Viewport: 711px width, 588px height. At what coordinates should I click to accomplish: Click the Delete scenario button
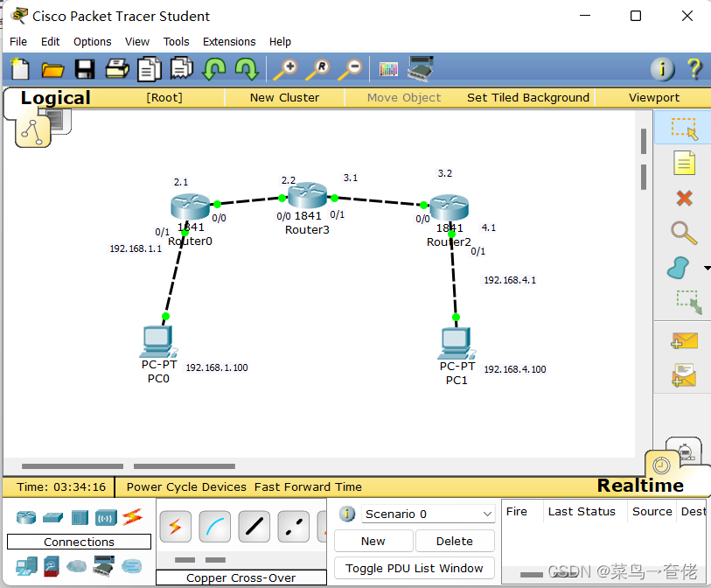click(455, 541)
